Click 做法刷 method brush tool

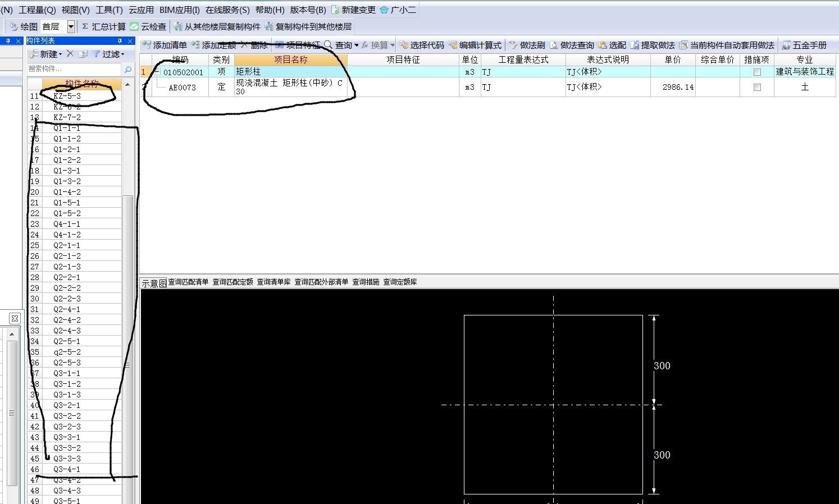(x=527, y=45)
